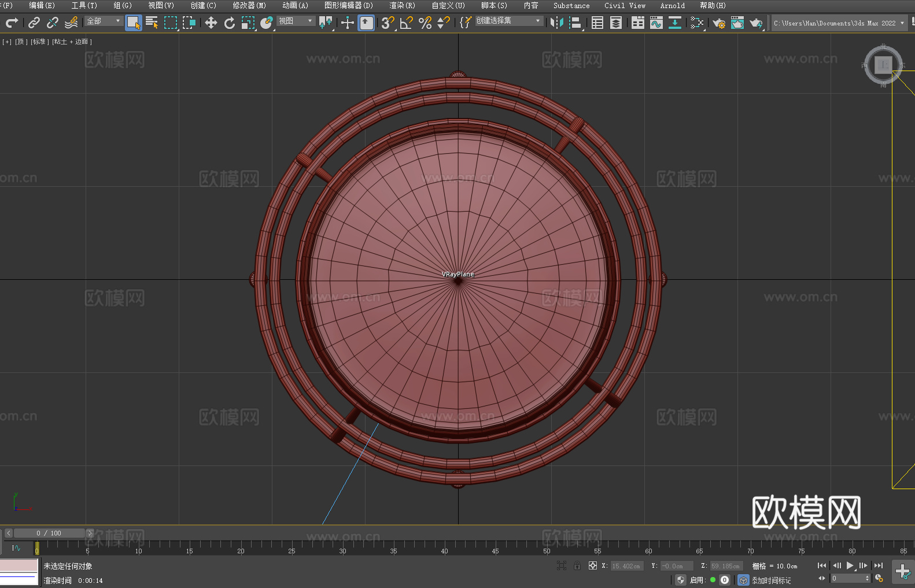Toggle keyboard shortcut override button
Viewport: 915px width, 588px height.
tap(366, 23)
